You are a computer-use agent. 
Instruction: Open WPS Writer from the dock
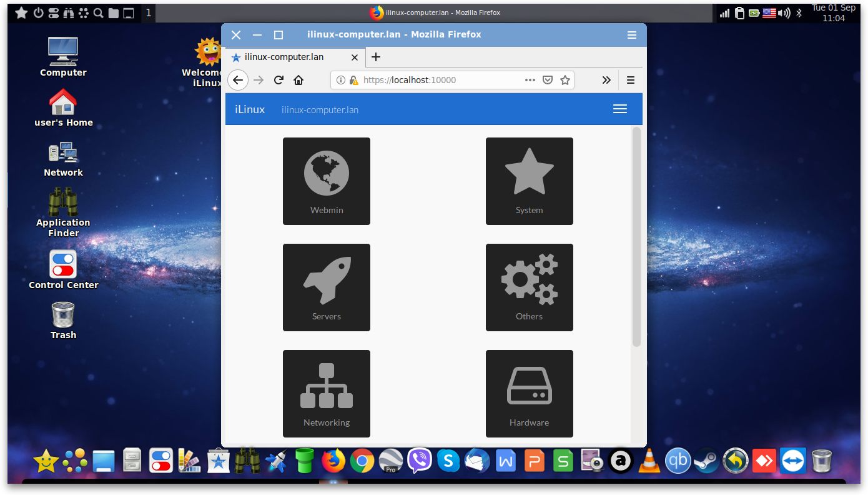(506, 461)
